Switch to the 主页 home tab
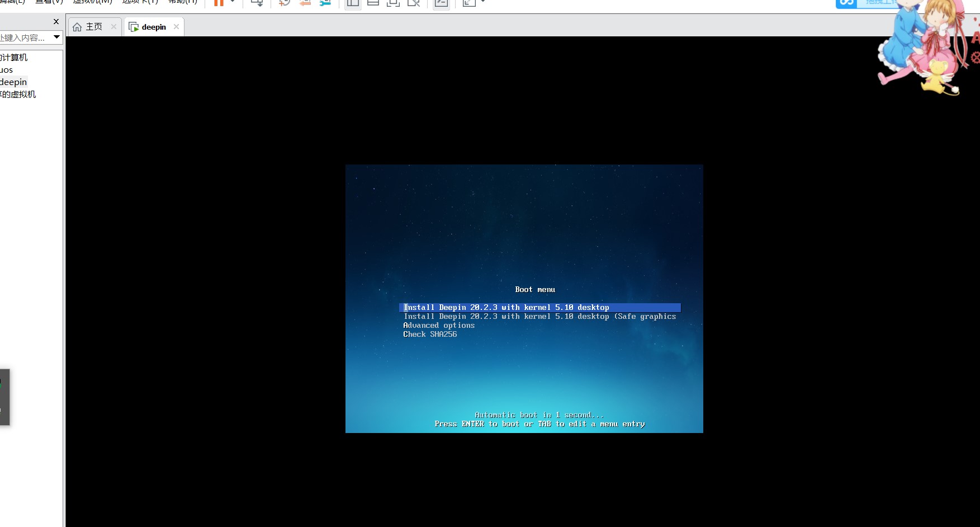Viewport: 980px width, 527px height. tap(94, 27)
